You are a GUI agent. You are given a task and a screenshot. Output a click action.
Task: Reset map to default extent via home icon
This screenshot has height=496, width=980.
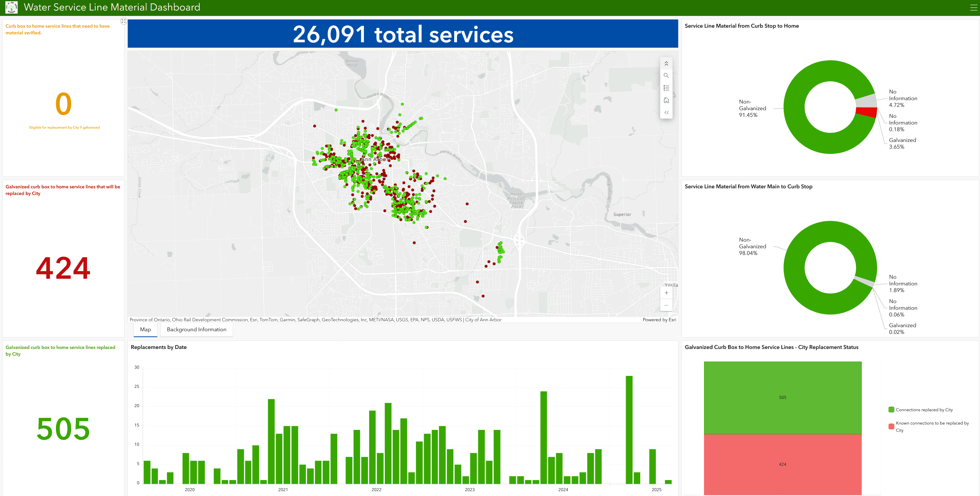(667, 100)
